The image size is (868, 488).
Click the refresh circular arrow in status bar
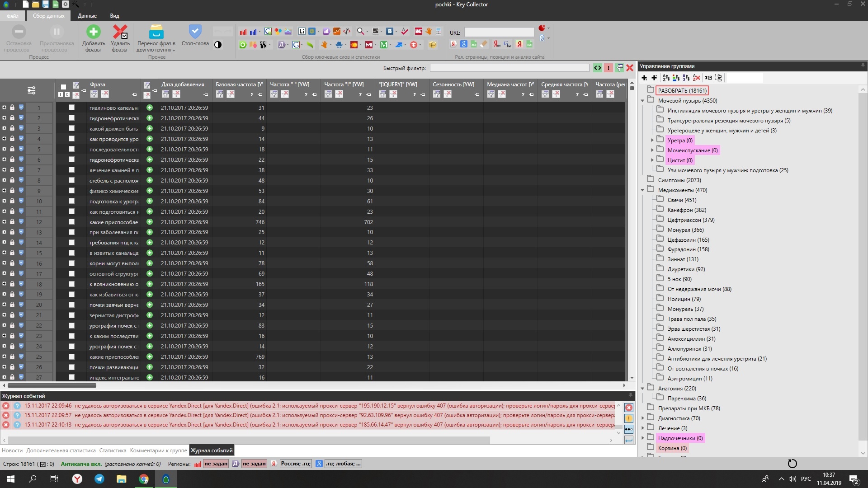792,464
